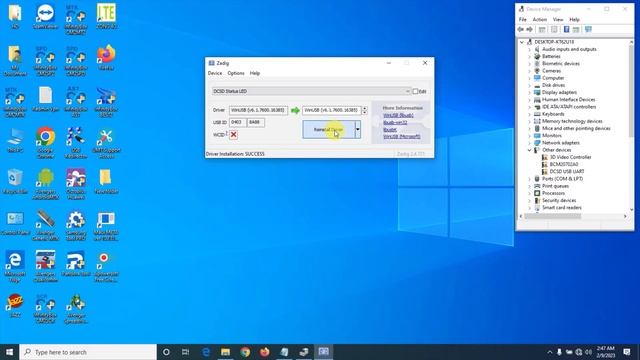
Task: Open the Options menu in Zadig
Action: (x=236, y=73)
